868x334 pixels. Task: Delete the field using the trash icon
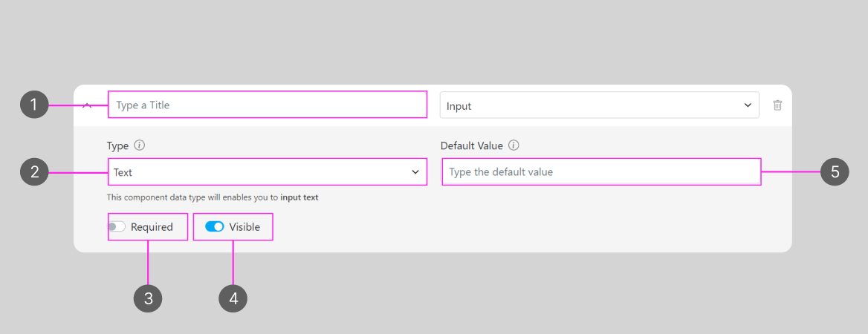click(777, 105)
